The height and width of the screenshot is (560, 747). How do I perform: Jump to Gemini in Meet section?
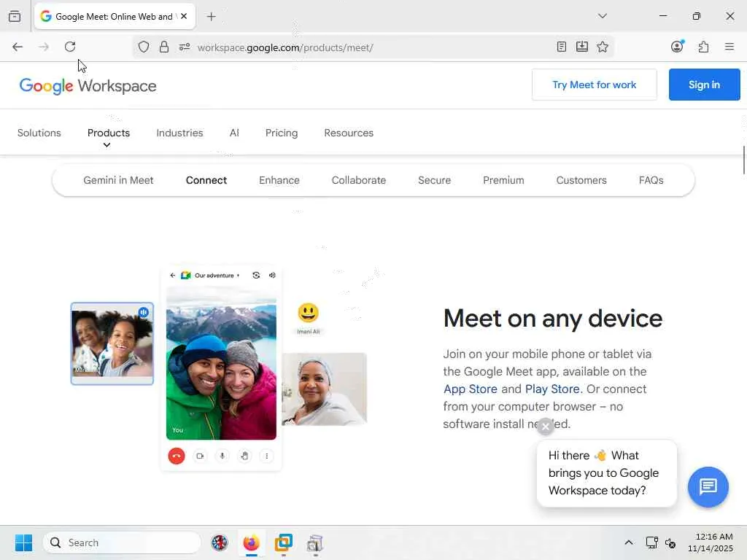[118, 181]
